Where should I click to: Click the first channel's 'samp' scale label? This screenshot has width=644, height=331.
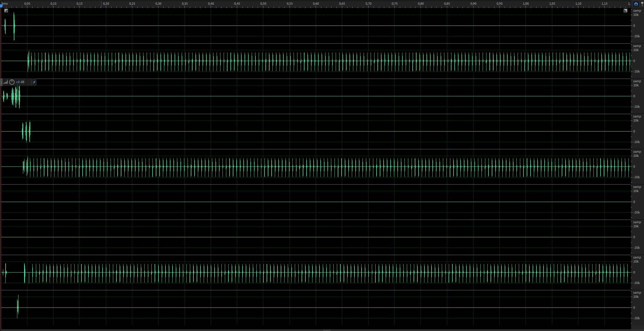coord(637,11)
